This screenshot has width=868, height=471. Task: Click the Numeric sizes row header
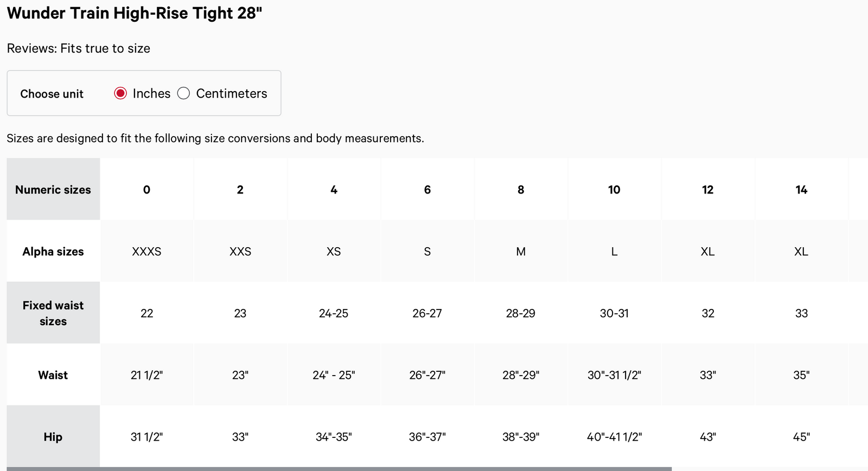click(x=53, y=190)
